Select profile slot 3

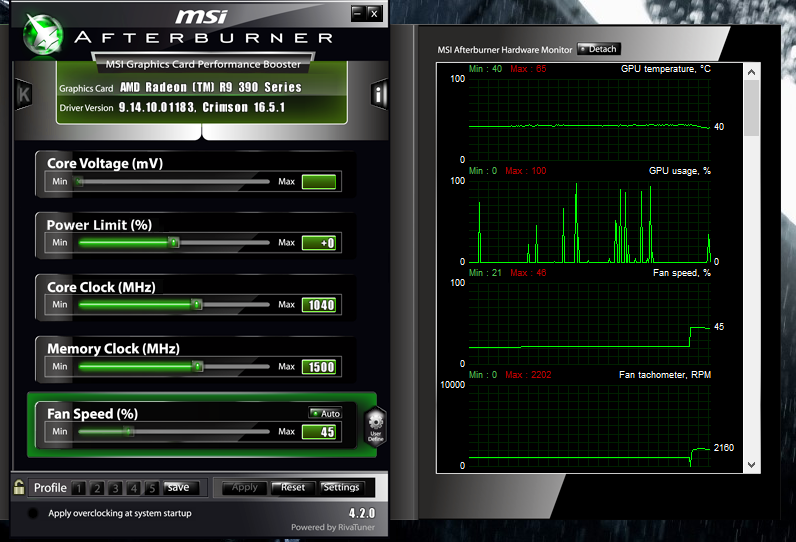pos(115,488)
